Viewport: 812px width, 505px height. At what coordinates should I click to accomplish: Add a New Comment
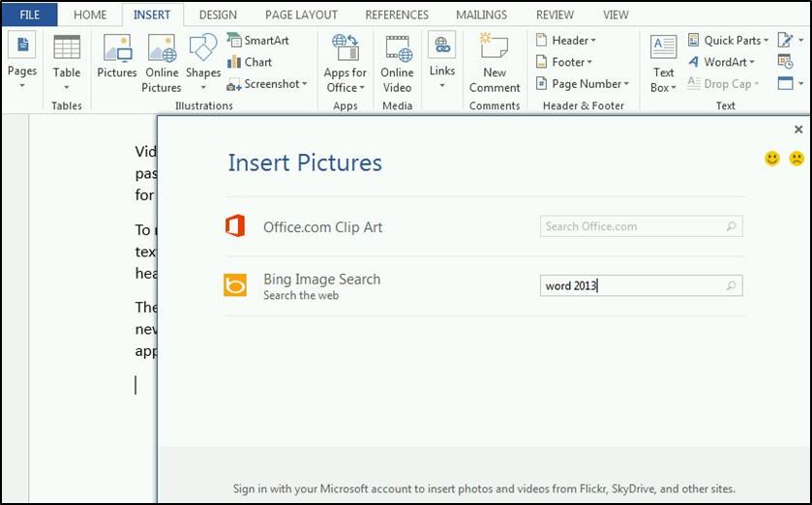[495, 63]
